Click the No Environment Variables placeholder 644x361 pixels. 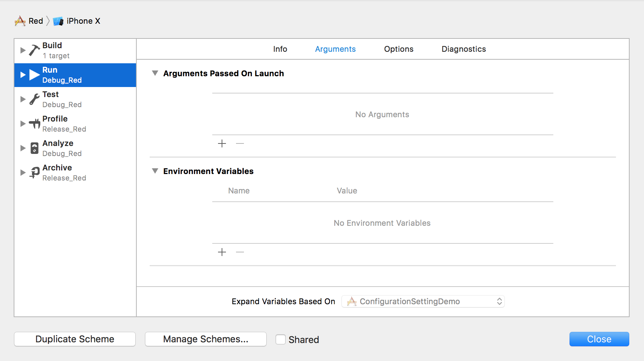(x=382, y=223)
